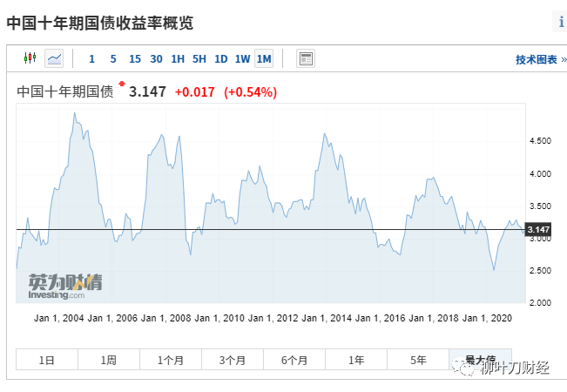Switch to candlestick chart view
Screen dimensions: 567x392
coord(30,58)
